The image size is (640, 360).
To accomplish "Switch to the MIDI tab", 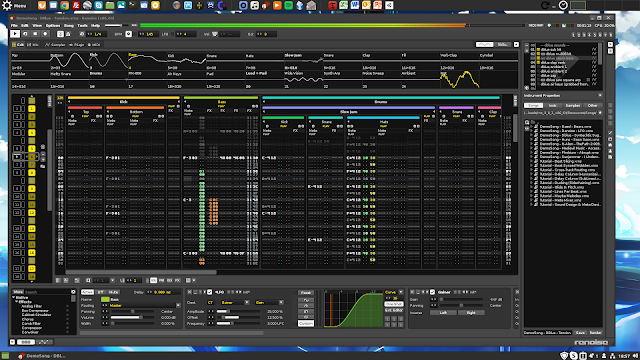I will point(94,44).
